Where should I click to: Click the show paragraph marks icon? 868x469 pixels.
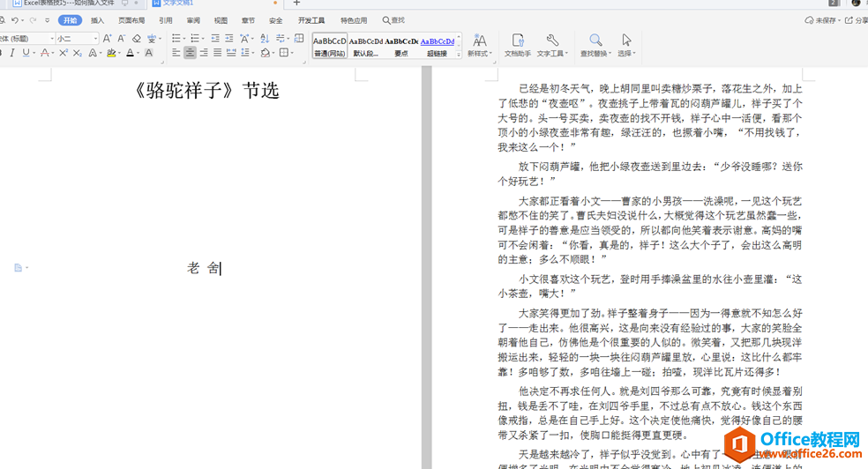[x=281, y=38]
